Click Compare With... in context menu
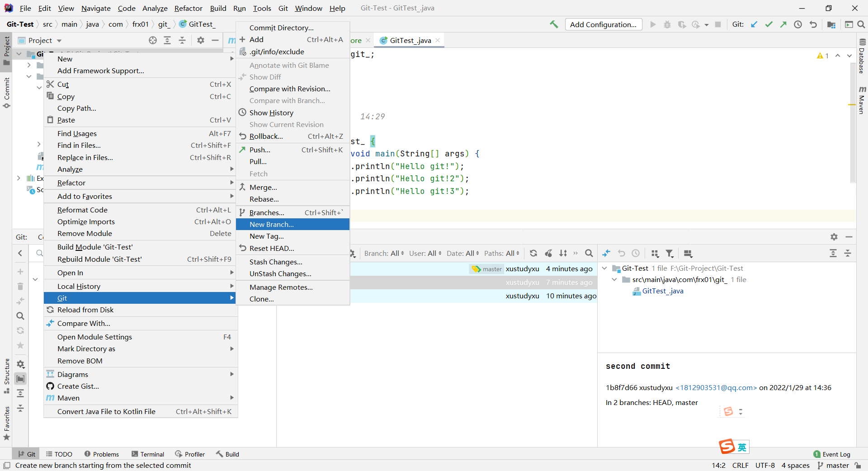Viewport: 868px width, 471px height. [x=141, y=323]
